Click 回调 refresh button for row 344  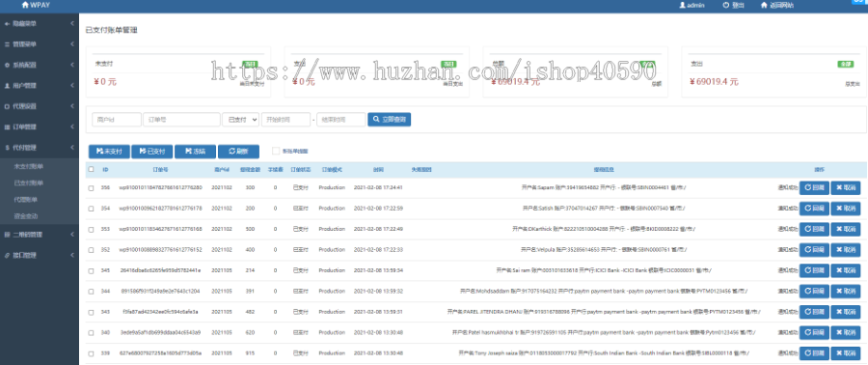coord(814,291)
